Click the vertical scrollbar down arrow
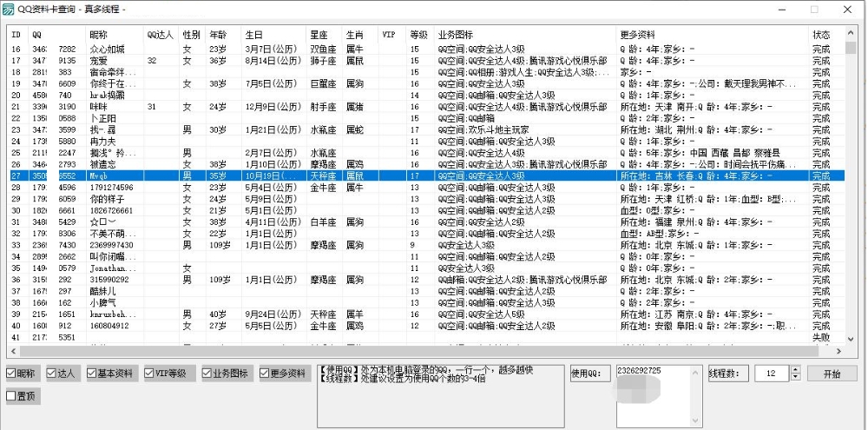Screen dimensions: 868x430 (x=851, y=339)
